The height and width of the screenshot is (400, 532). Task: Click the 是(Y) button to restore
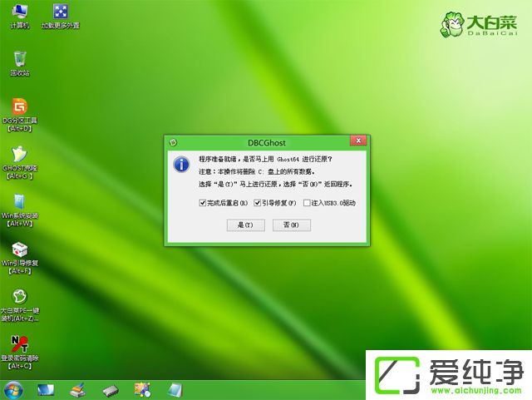click(244, 225)
